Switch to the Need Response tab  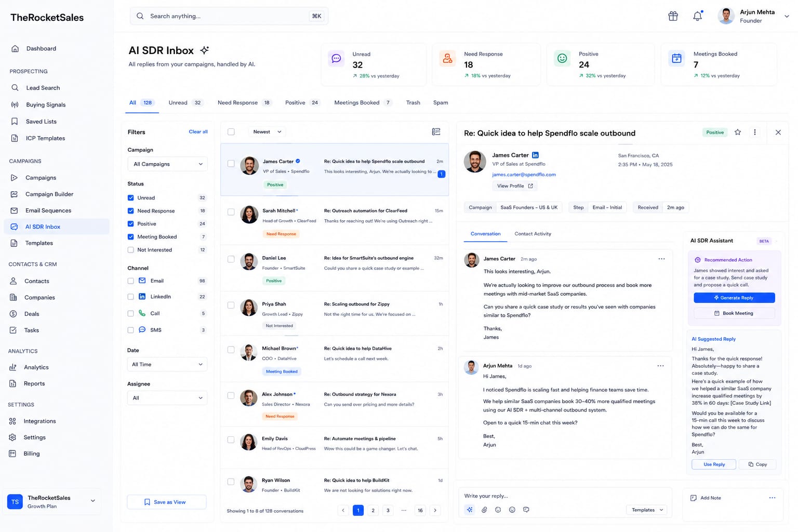pyautogui.click(x=244, y=102)
